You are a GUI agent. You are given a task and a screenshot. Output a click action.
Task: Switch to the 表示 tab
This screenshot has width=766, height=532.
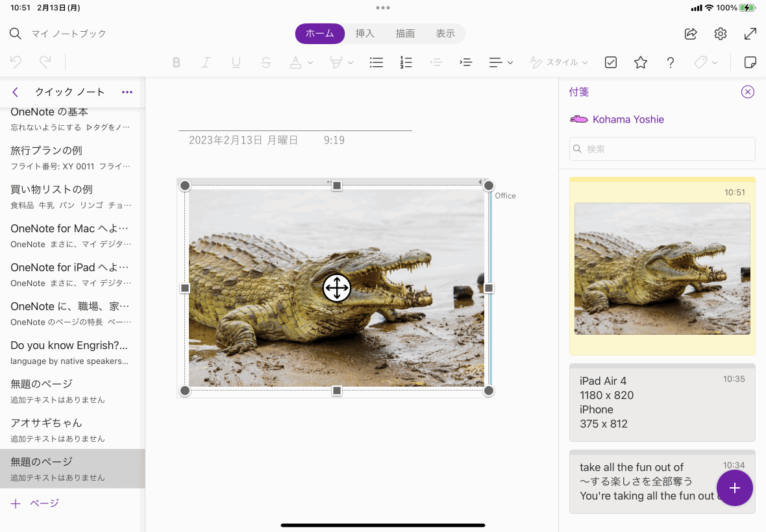coord(445,34)
